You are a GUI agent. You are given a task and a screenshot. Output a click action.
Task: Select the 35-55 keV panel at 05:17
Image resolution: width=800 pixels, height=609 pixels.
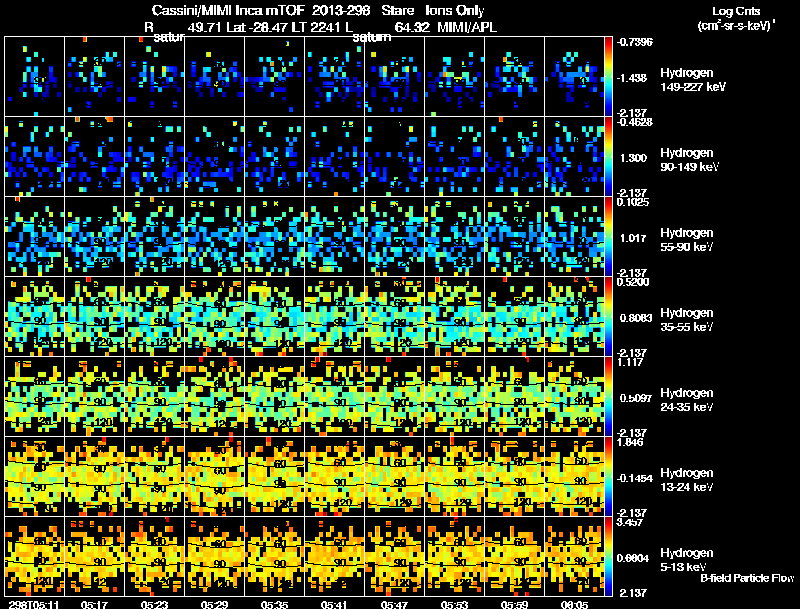(94, 317)
